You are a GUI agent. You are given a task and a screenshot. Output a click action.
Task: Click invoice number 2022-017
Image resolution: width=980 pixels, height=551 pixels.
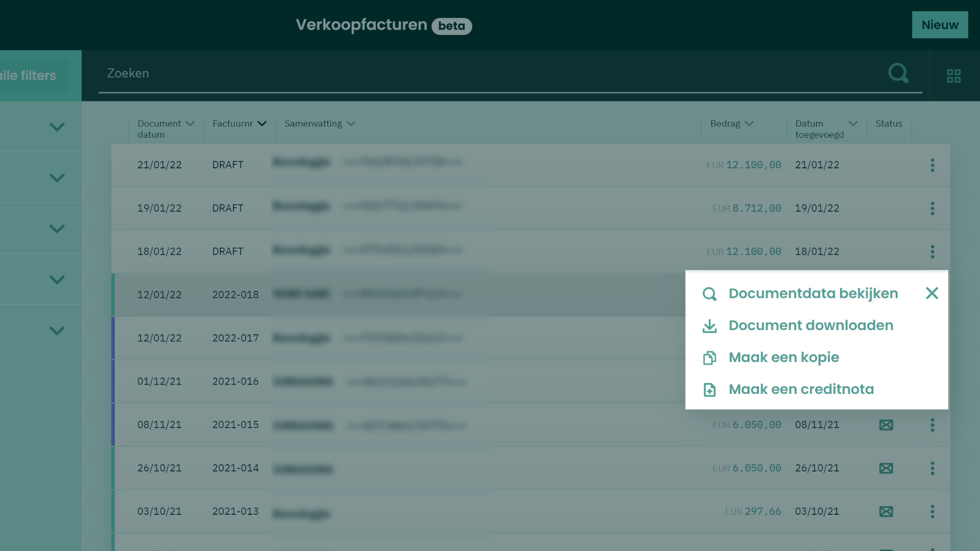click(x=235, y=338)
